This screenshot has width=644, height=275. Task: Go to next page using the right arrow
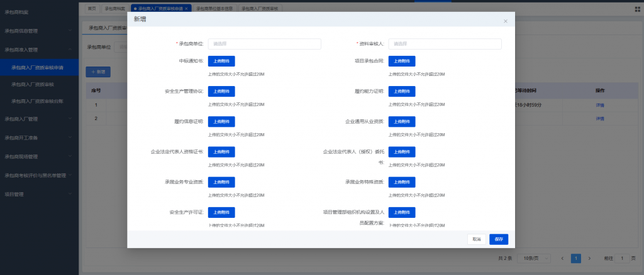[589, 258]
